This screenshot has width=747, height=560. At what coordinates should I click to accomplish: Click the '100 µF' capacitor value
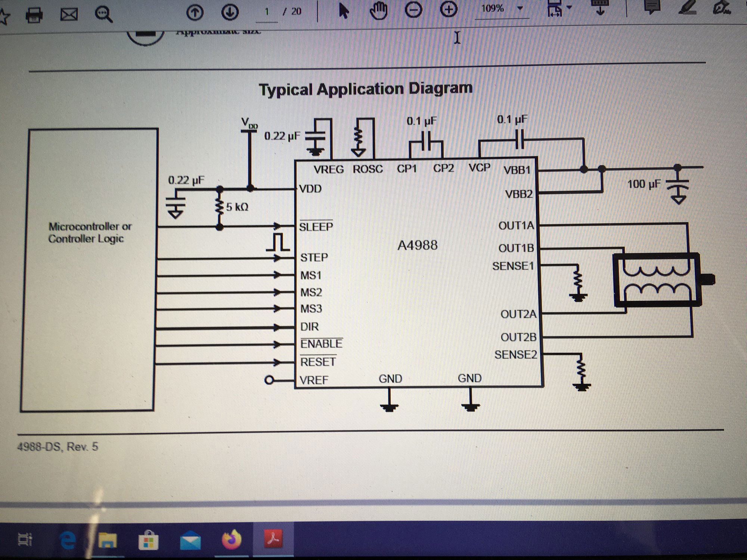644,184
